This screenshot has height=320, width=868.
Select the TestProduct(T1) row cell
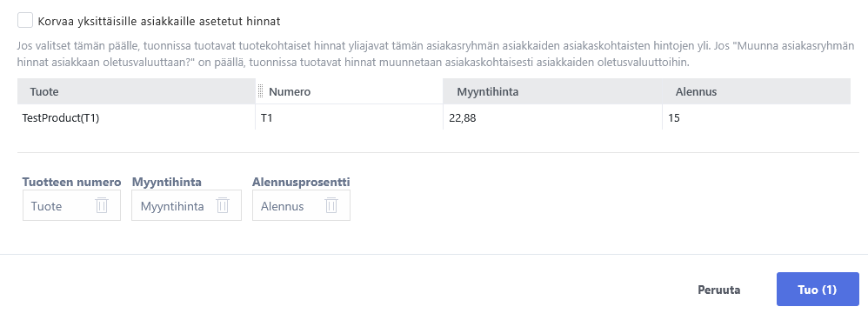pyautogui.click(x=137, y=117)
